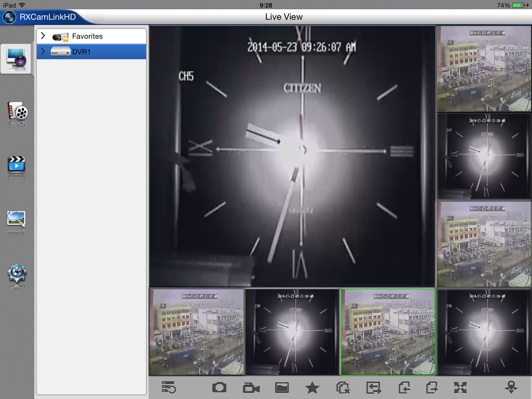Click the close-all-channels icon
The width and height of the screenshot is (532, 399).
click(x=343, y=388)
